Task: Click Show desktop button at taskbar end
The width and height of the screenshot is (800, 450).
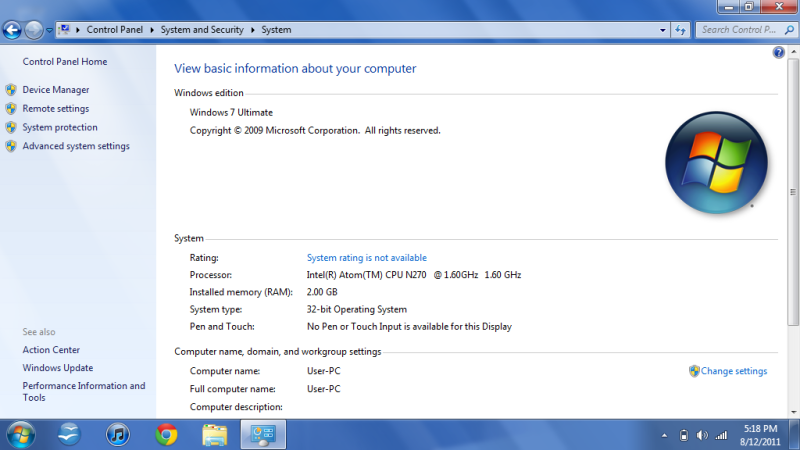Action: point(794,435)
